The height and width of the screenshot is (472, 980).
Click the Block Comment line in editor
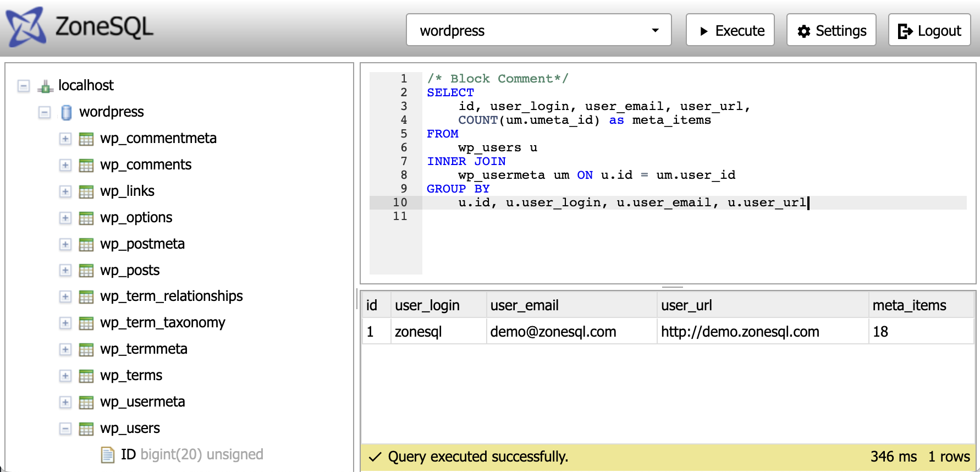point(498,79)
